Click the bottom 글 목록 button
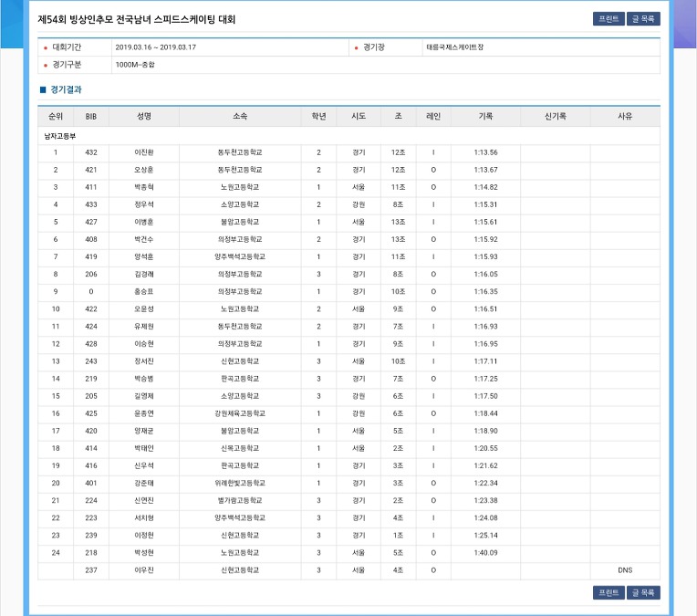This screenshot has height=616, width=697. (643, 592)
